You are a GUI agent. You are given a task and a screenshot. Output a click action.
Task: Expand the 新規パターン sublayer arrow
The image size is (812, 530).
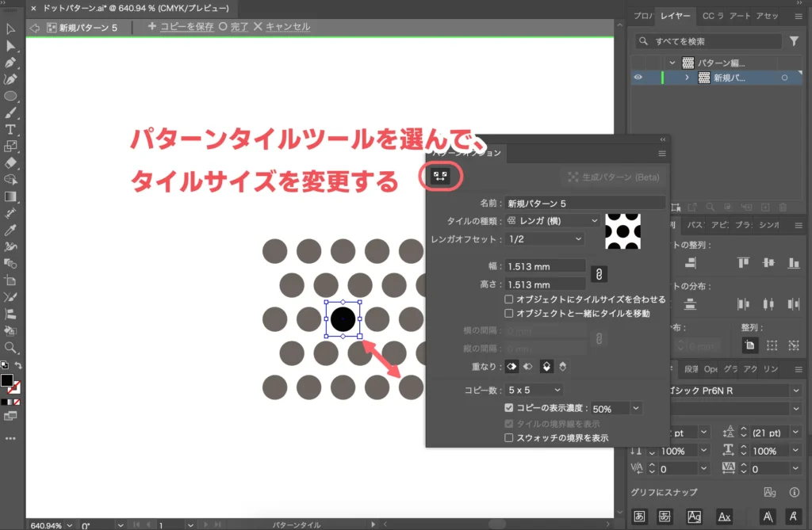point(687,78)
